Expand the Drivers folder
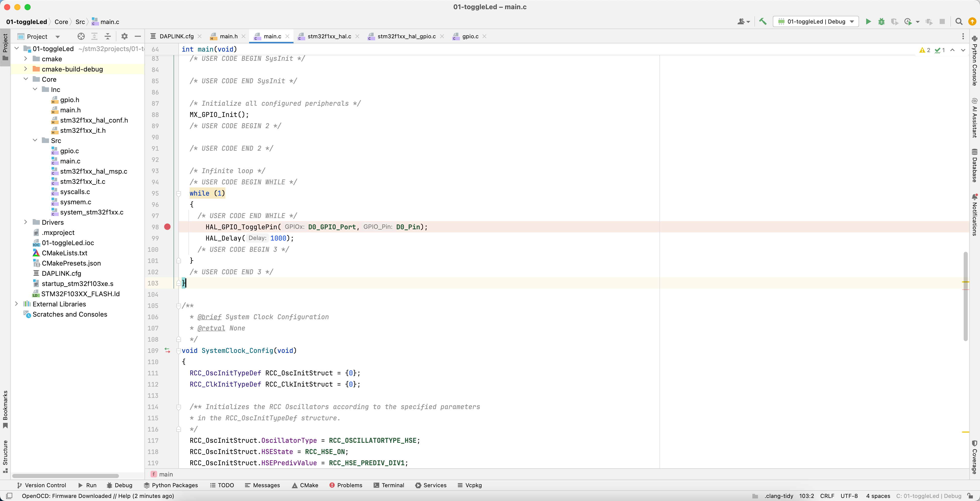The image size is (980, 501). 26,222
